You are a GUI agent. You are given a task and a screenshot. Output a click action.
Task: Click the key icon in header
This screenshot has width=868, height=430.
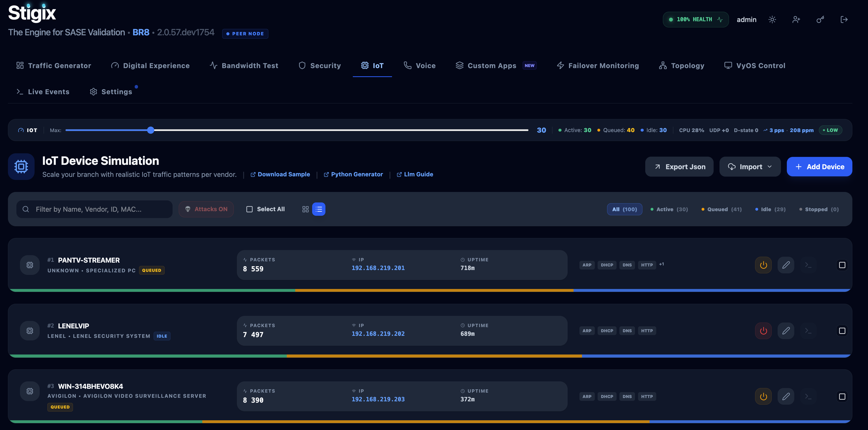pyautogui.click(x=820, y=19)
